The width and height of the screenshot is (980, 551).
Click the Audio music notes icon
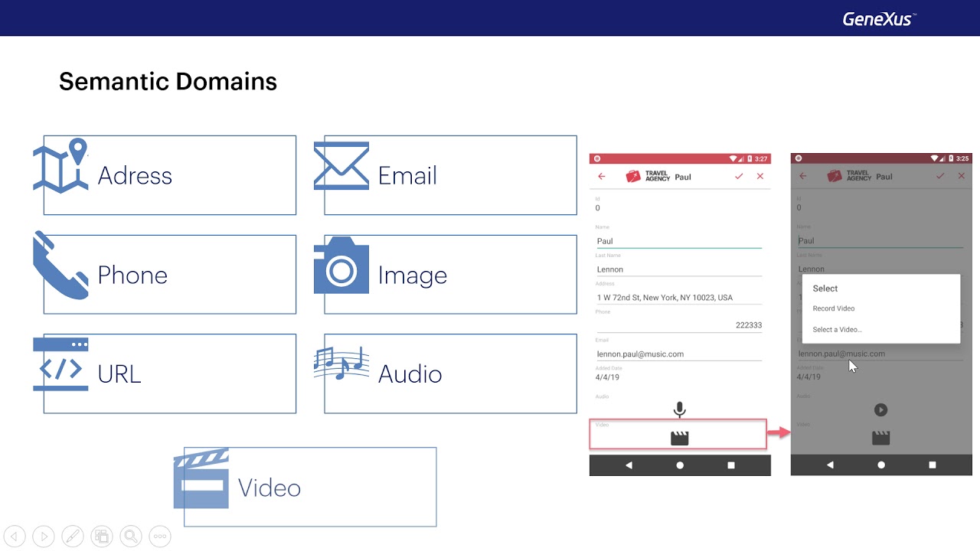(341, 363)
